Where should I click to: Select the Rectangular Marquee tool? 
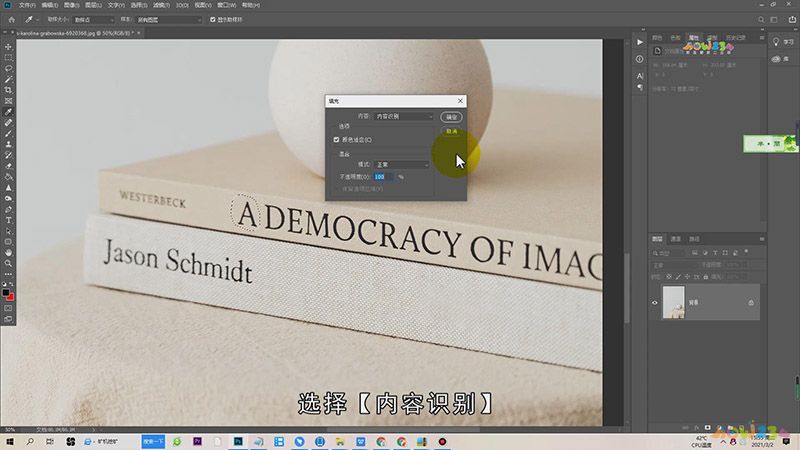(8, 57)
